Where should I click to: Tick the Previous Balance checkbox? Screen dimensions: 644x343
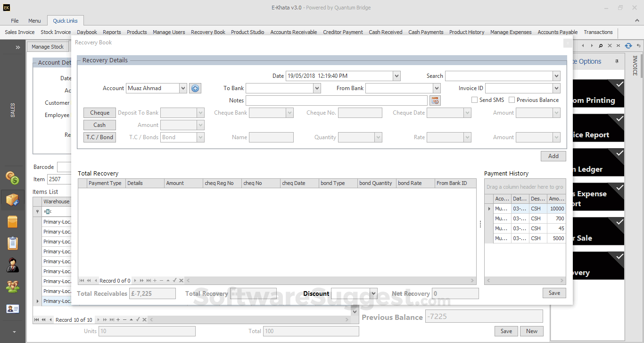[x=512, y=100]
